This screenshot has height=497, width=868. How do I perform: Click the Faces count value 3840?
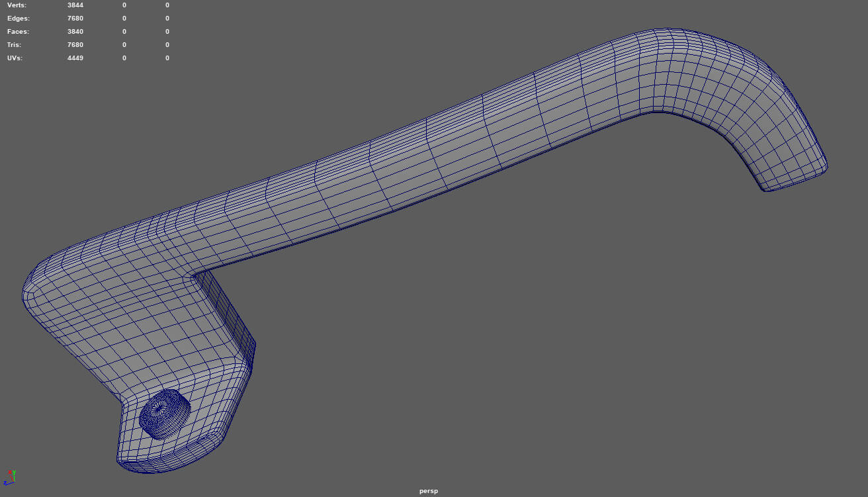(75, 32)
